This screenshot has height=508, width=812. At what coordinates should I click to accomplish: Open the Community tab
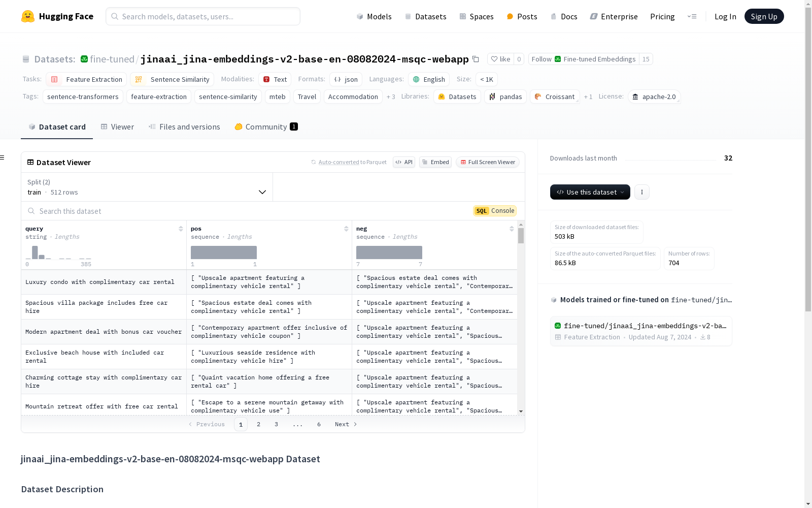[x=266, y=126]
